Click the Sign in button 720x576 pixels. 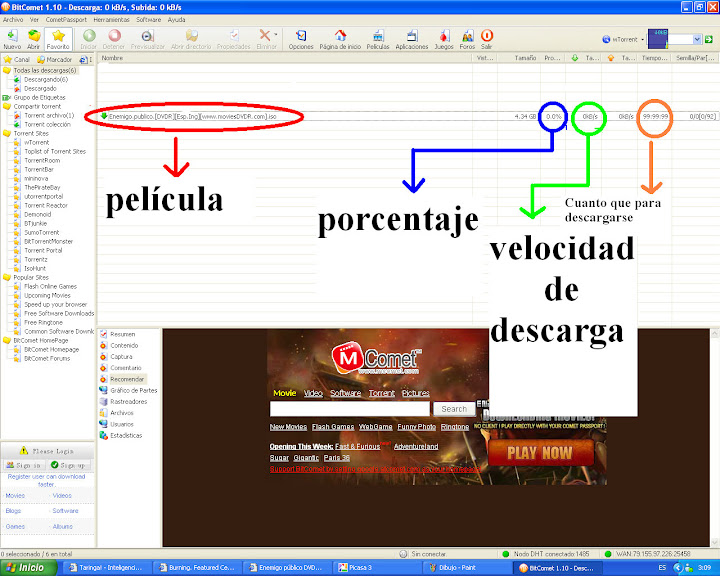[x=23, y=465]
